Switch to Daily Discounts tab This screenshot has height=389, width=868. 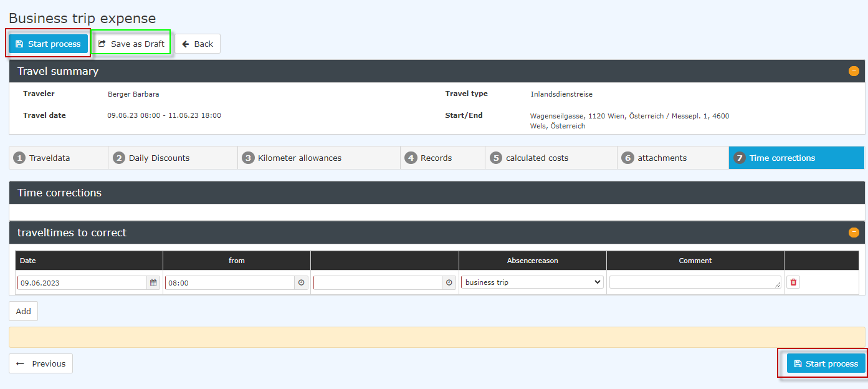[173, 158]
